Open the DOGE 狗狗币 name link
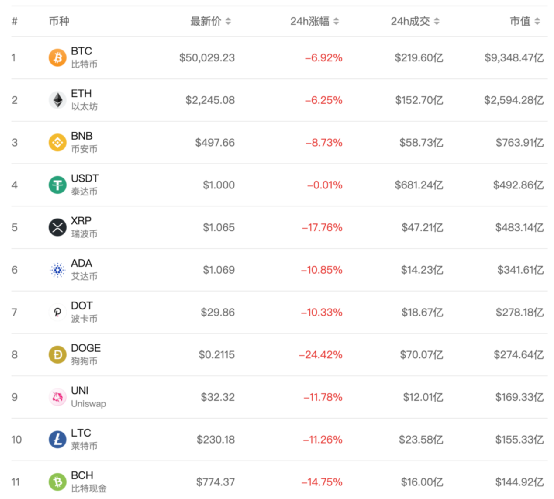Viewport: 554px width, 499px height. 86,354
